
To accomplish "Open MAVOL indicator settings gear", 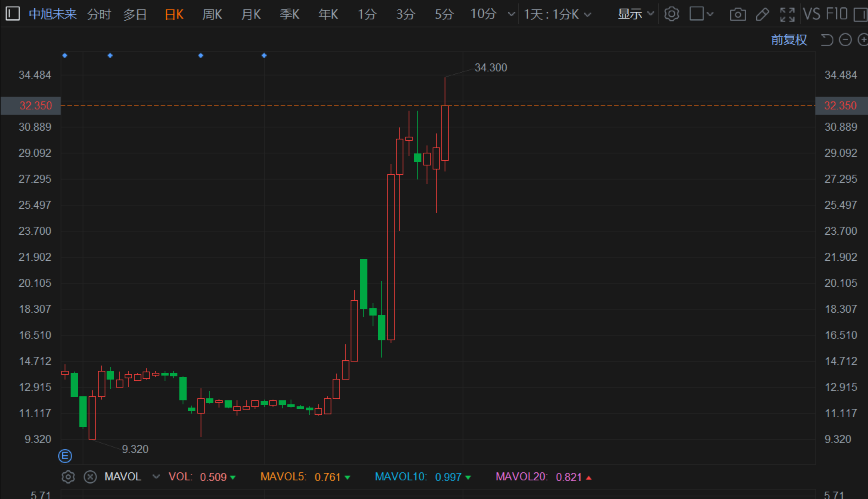I will [x=68, y=477].
